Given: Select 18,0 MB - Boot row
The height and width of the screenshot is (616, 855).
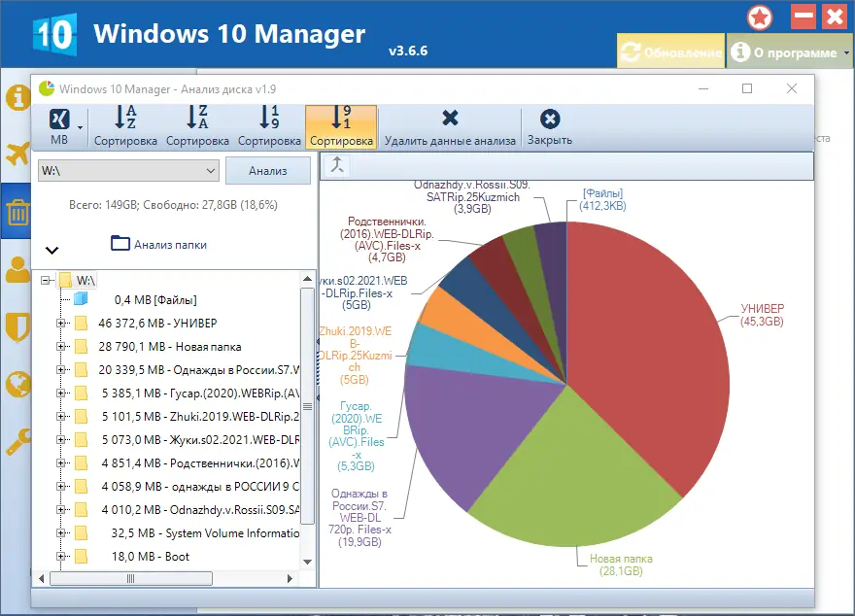Looking at the screenshot, I should click(x=150, y=557).
